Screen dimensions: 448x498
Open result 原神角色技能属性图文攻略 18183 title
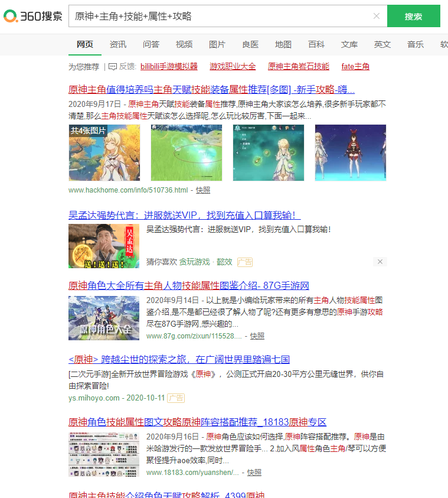[197, 422]
